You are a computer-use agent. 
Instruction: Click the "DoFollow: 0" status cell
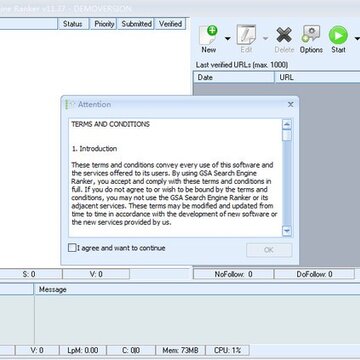314,274
